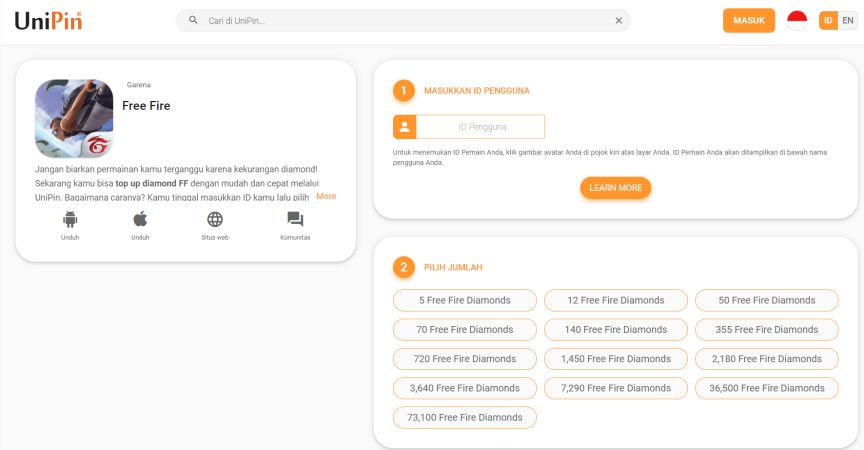Open the Indonesia flag country selector

coord(797,20)
